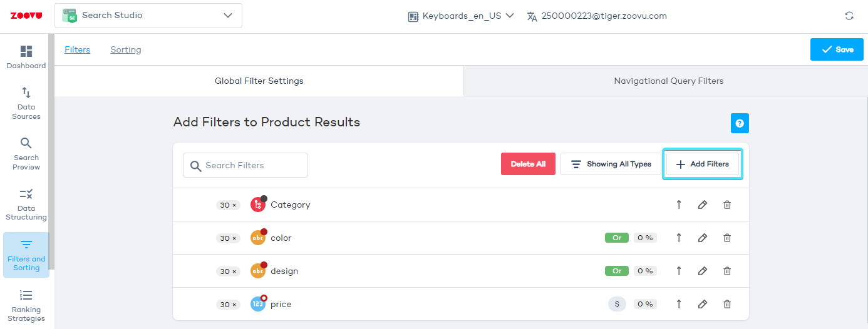Open the Sorting tab link
This screenshot has height=329, width=868.
(126, 49)
